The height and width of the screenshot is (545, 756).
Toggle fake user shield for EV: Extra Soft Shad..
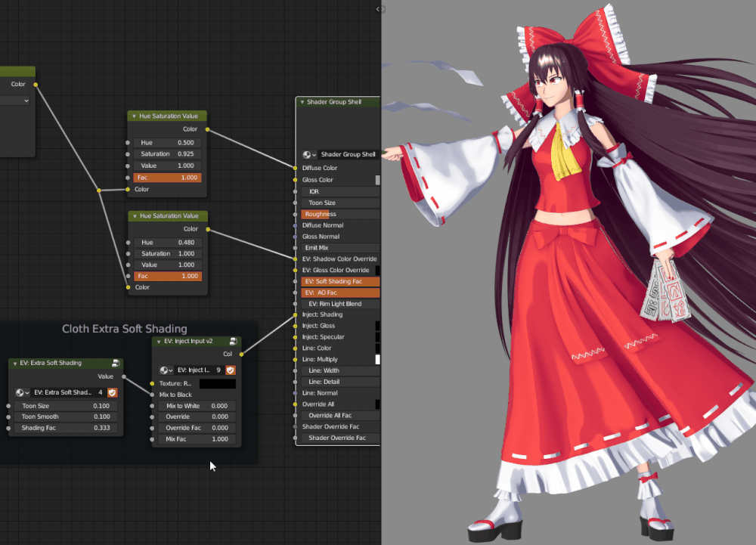(113, 392)
